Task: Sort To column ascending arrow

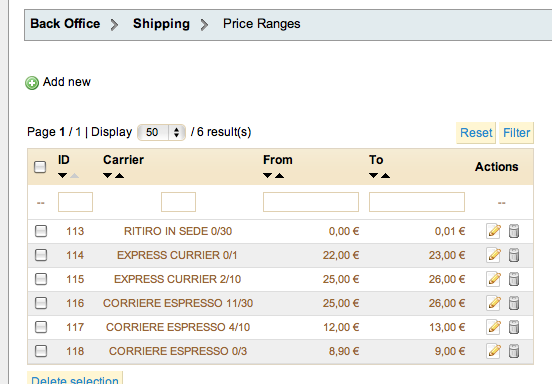Action: pos(385,175)
